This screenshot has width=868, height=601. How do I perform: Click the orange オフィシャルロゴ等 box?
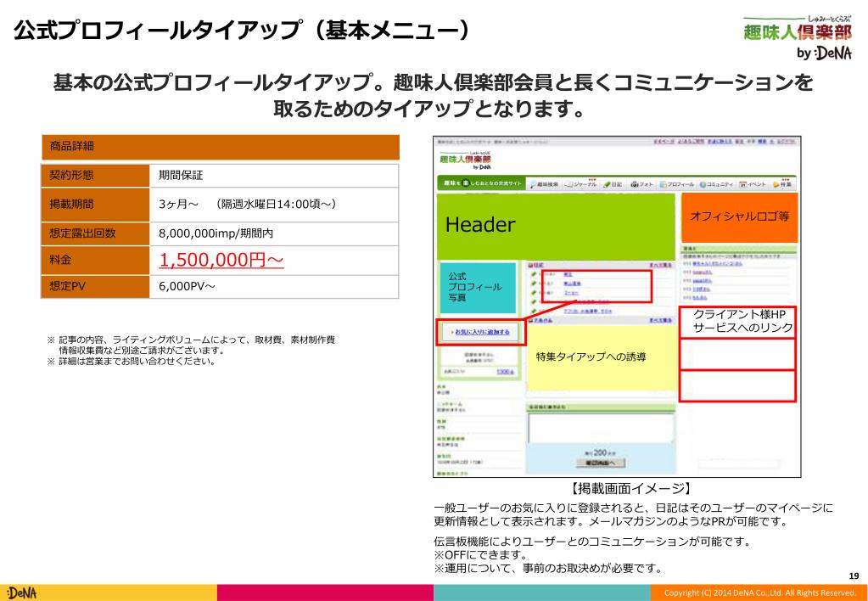point(740,217)
